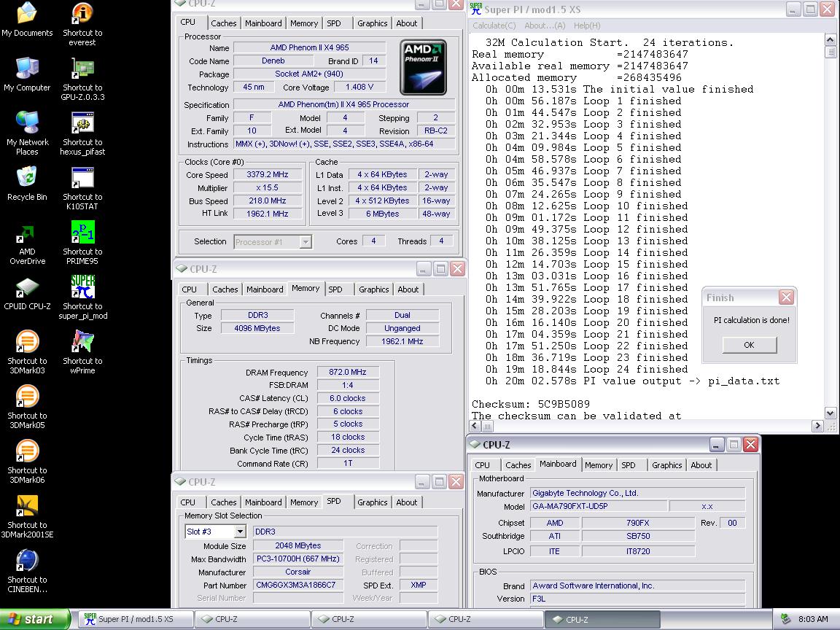Click the Super PI title bar icon

[475, 9]
